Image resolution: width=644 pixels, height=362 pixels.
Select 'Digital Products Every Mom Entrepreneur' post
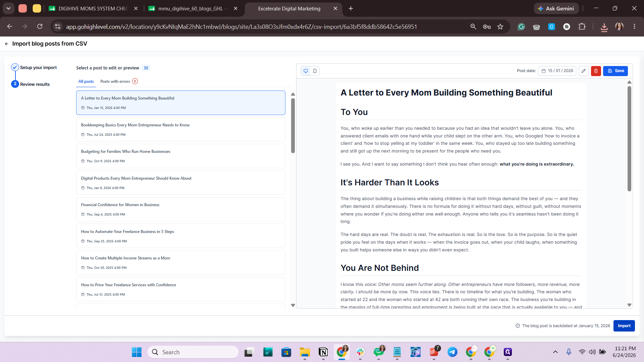(181, 183)
